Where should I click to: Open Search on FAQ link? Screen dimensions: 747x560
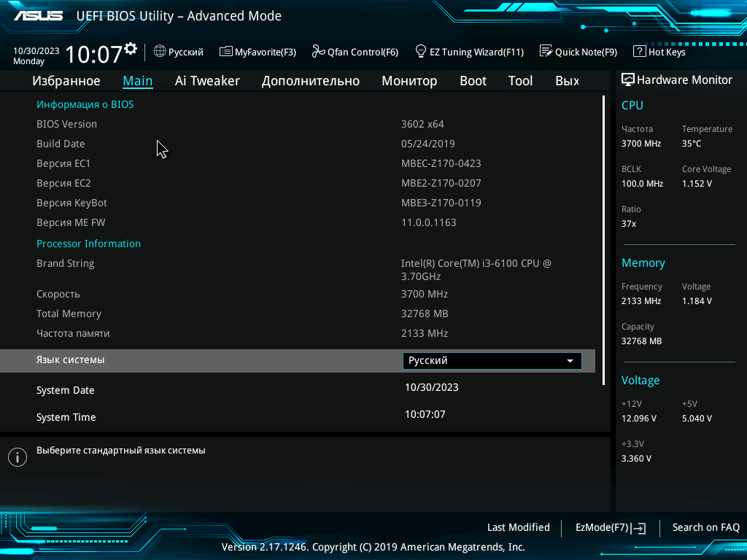[x=705, y=528]
